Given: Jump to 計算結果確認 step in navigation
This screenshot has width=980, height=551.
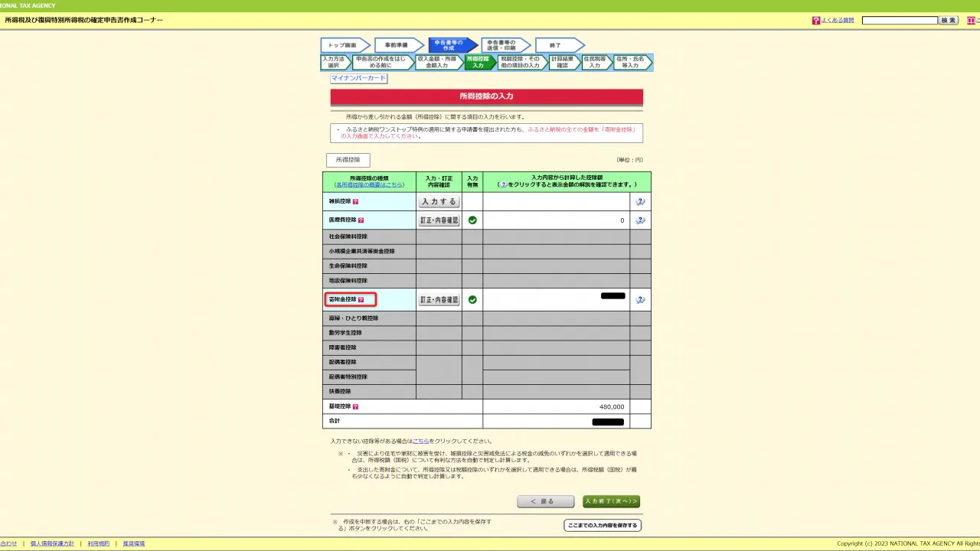Looking at the screenshot, I should click(x=562, y=63).
